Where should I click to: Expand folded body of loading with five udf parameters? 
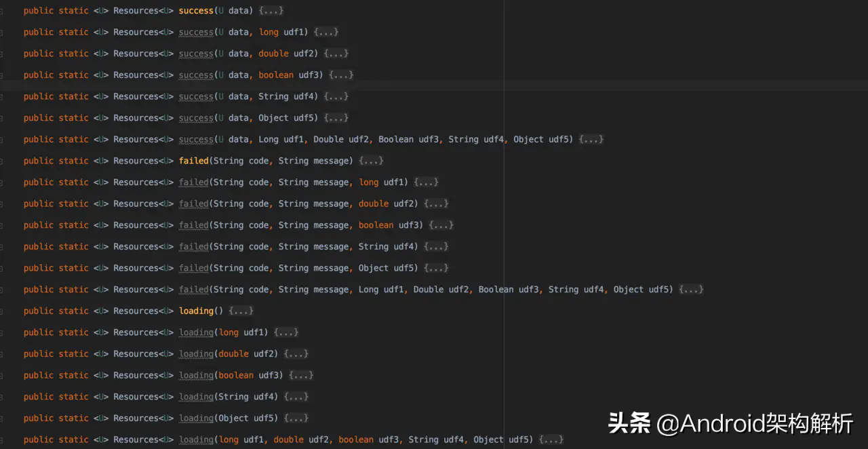[x=551, y=440]
